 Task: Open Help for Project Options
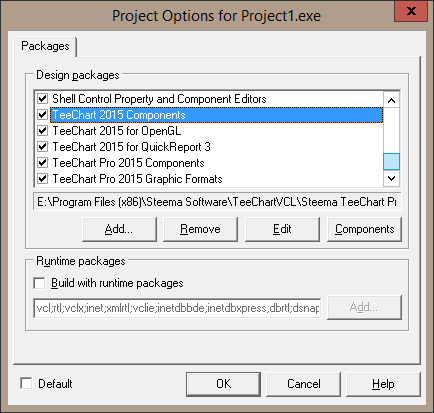383,384
